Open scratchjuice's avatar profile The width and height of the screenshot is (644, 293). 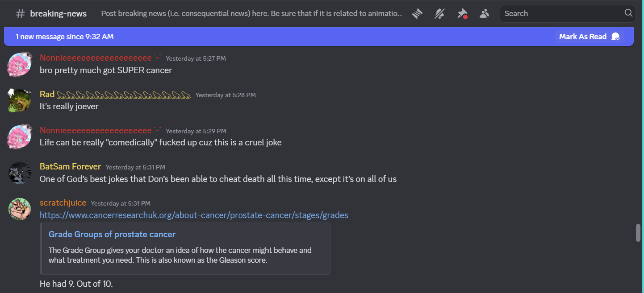click(x=20, y=209)
